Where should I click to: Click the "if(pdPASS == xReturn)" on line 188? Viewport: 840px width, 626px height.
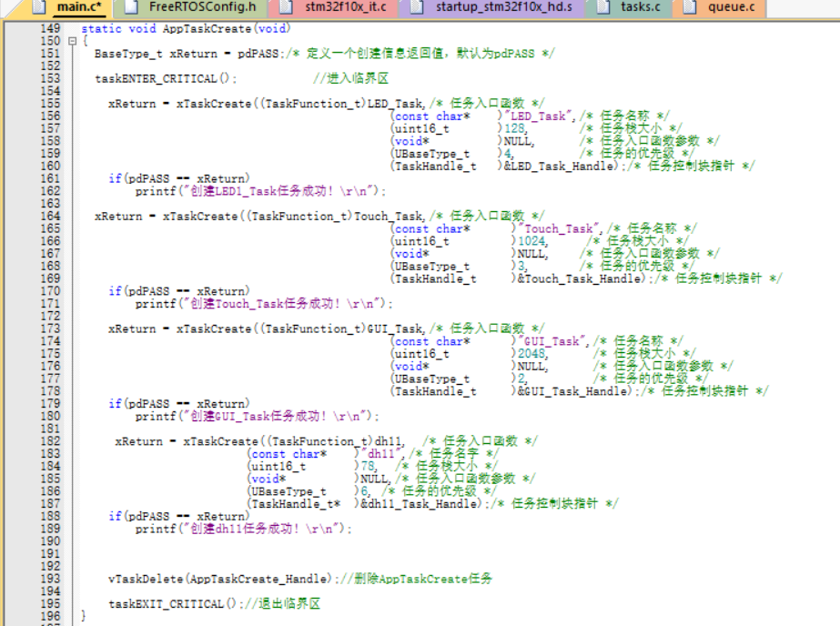coord(179,516)
